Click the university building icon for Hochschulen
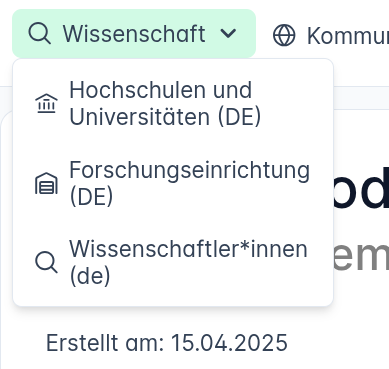389x369 pixels. coord(46,103)
